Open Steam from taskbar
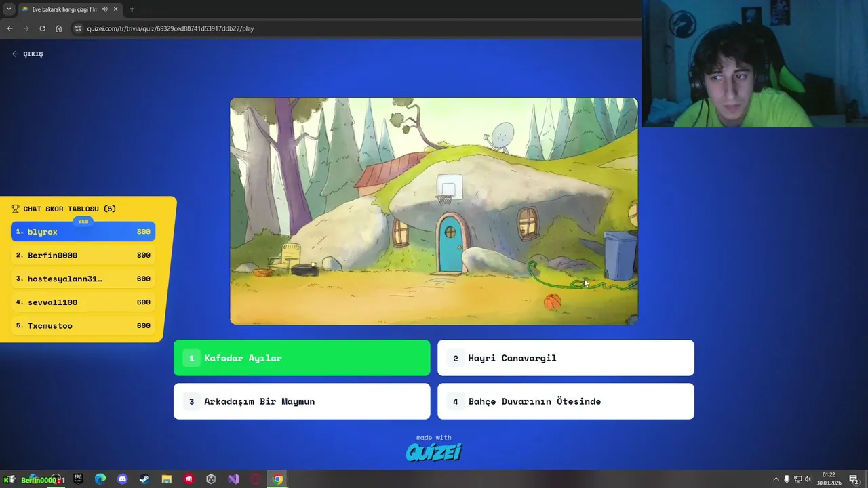 [144, 479]
